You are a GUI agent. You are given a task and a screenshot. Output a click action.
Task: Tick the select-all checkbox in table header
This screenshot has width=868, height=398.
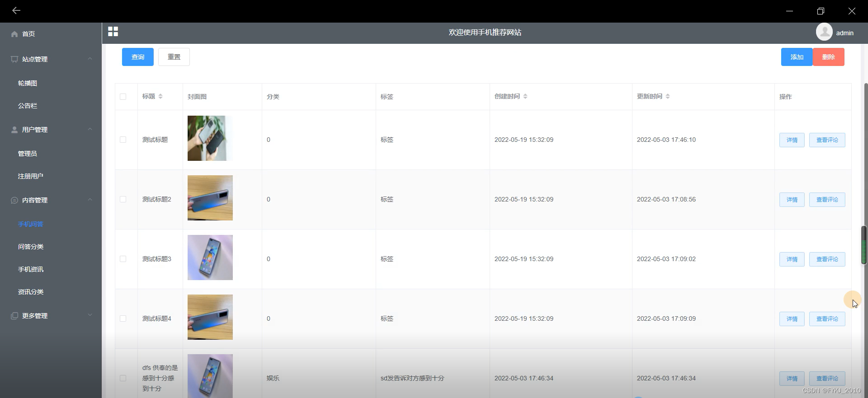pos(123,97)
